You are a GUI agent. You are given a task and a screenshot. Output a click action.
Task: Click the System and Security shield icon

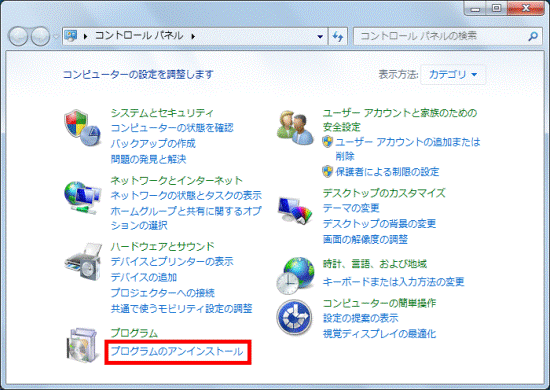click(82, 128)
